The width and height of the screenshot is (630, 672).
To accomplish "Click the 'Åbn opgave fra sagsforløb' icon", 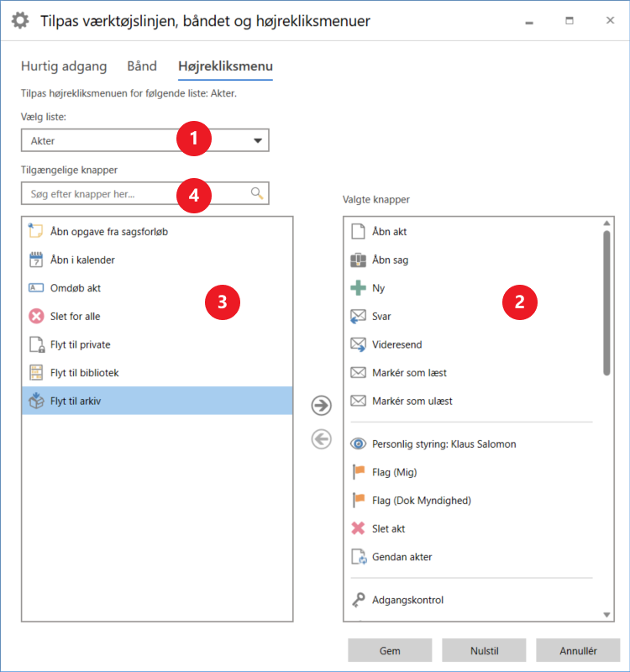I will [35, 231].
